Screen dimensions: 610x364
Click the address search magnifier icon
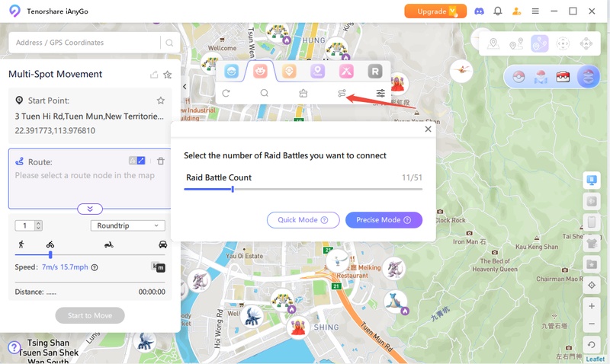point(169,43)
